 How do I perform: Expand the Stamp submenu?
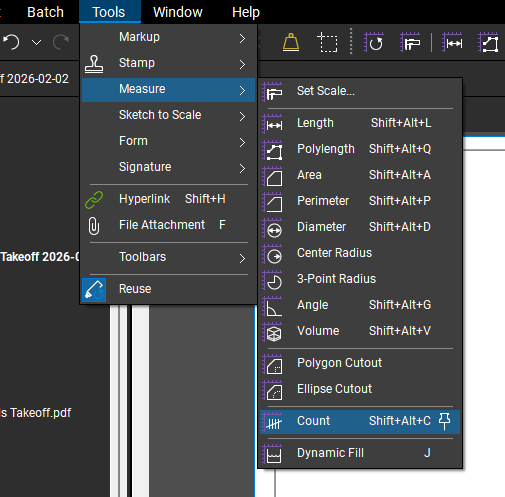coord(168,63)
